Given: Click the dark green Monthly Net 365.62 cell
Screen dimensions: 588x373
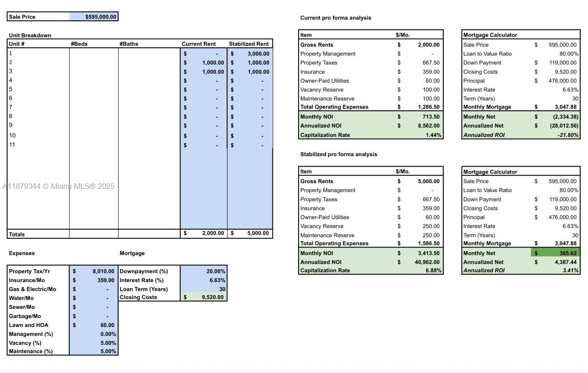Looking at the screenshot, I should (555, 253).
